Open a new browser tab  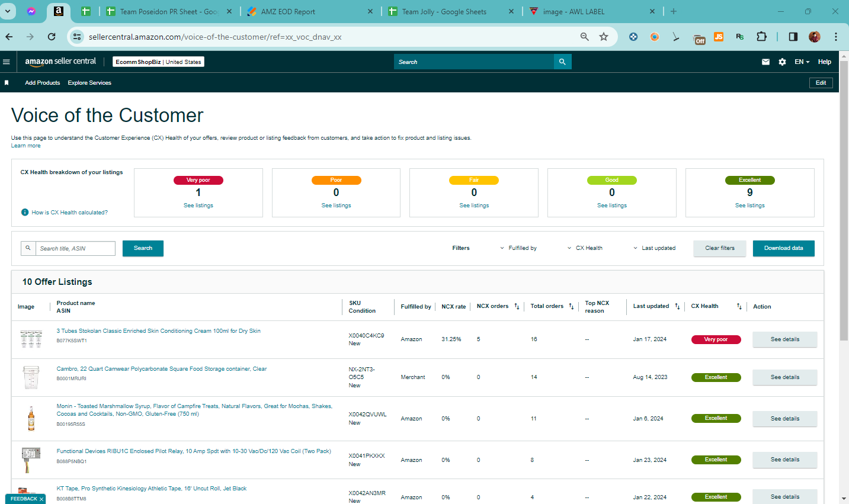point(674,11)
